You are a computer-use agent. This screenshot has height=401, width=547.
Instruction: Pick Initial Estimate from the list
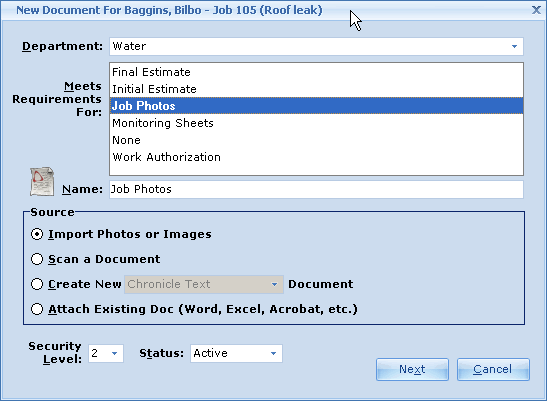pos(316,89)
